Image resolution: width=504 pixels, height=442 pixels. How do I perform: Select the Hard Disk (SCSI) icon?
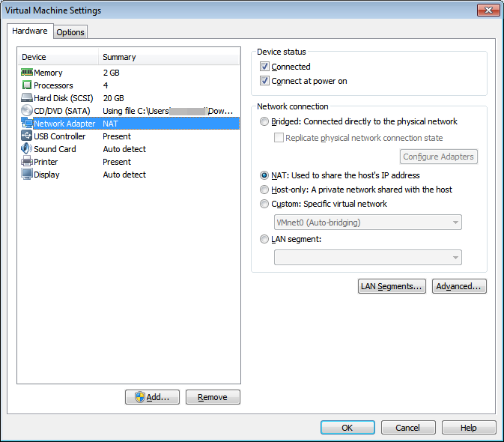[x=27, y=98]
